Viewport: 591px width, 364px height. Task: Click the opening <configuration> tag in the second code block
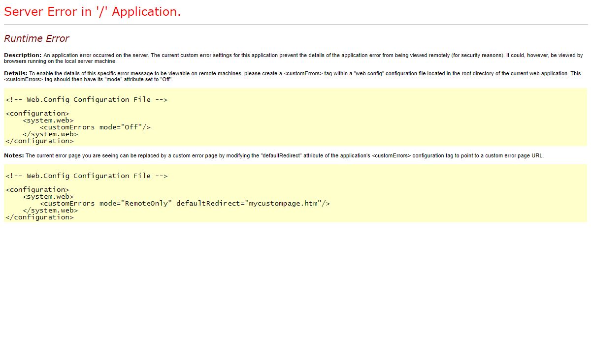point(37,189)
